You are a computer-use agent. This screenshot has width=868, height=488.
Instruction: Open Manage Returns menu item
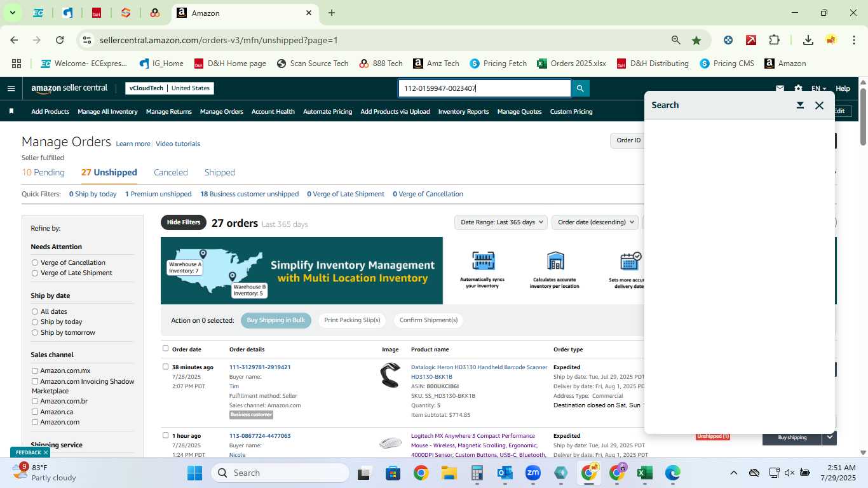(x=169, y=111)
